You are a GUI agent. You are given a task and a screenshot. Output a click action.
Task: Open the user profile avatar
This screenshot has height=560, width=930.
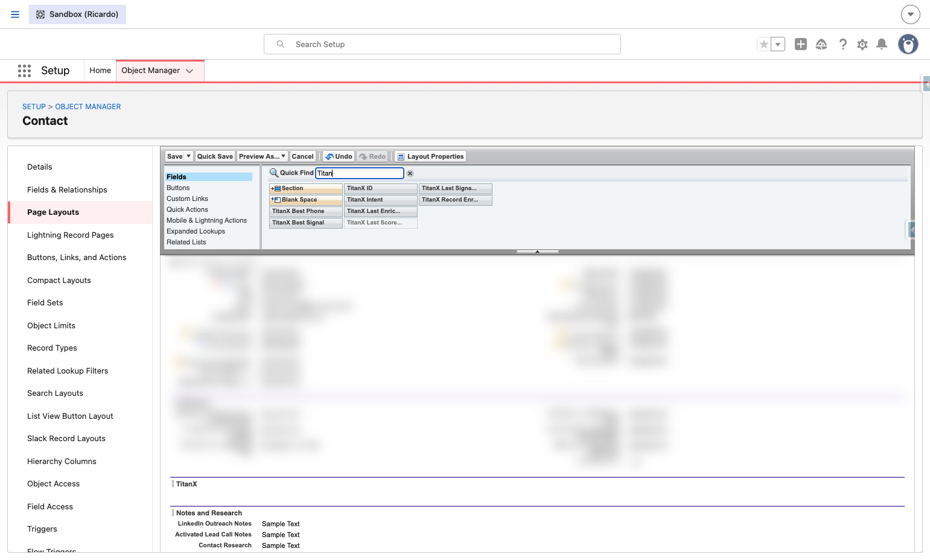[x=908, y=44]
